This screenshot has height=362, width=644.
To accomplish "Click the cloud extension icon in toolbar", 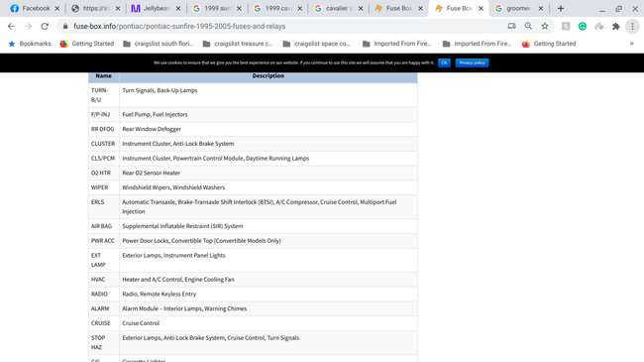I will (x=599, y=27).
